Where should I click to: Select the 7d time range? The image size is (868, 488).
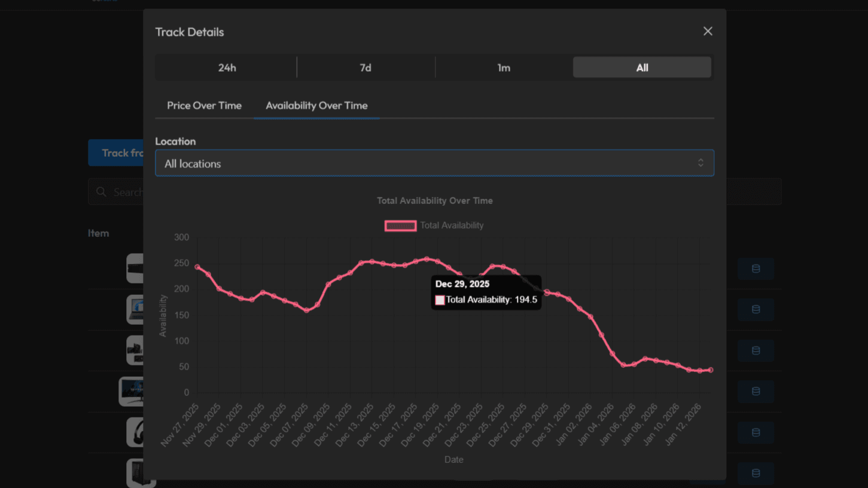(x=366, y=68)
